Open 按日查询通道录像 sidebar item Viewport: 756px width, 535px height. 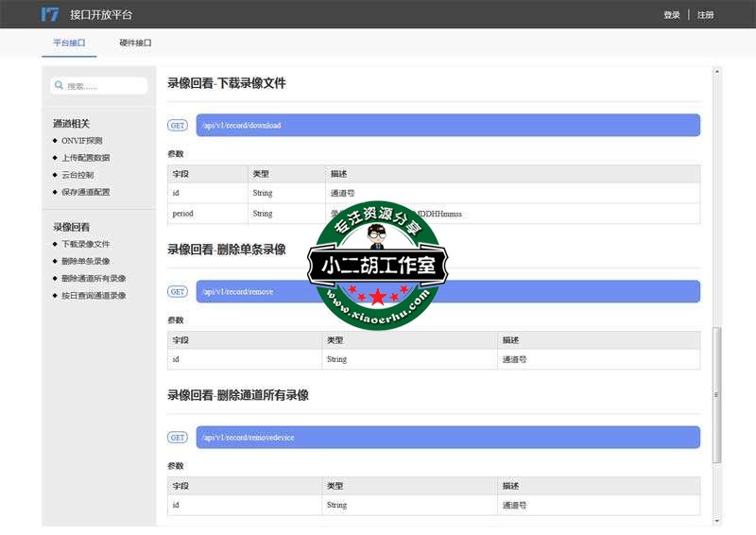pos(94,295)
